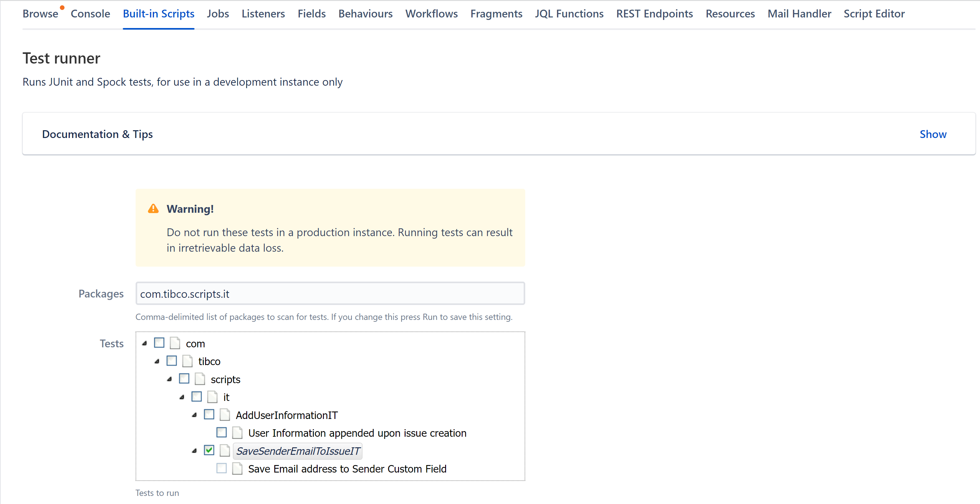The height and width of the screenshot is (504, 980).
Task: Collapse the tibco tree branch
Action: coord(157,361)
